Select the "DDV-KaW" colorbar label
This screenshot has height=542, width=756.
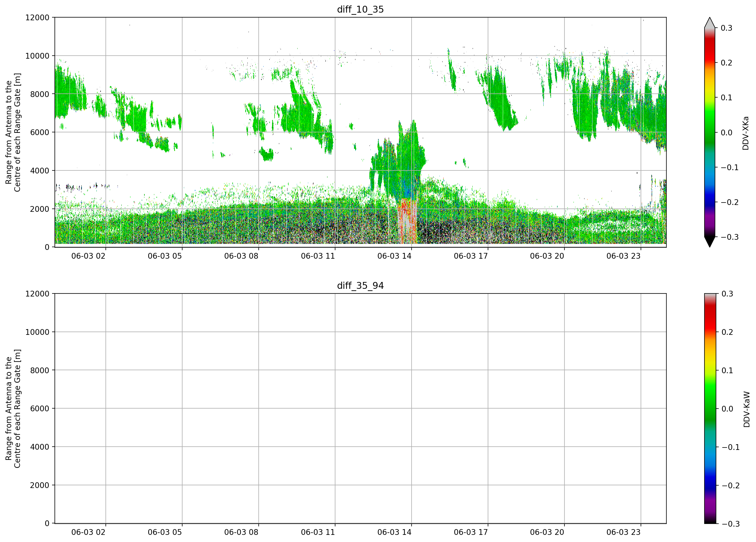click(x=746, y=409)
